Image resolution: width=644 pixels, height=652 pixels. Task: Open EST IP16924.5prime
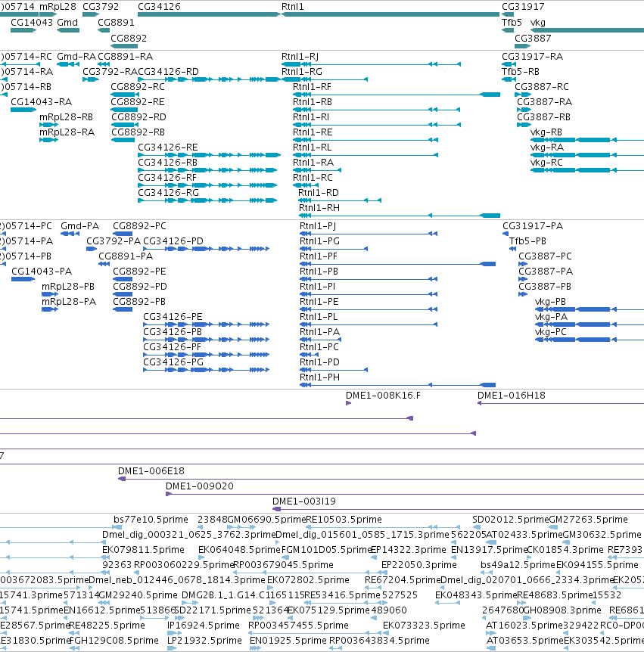coord(204,626)
